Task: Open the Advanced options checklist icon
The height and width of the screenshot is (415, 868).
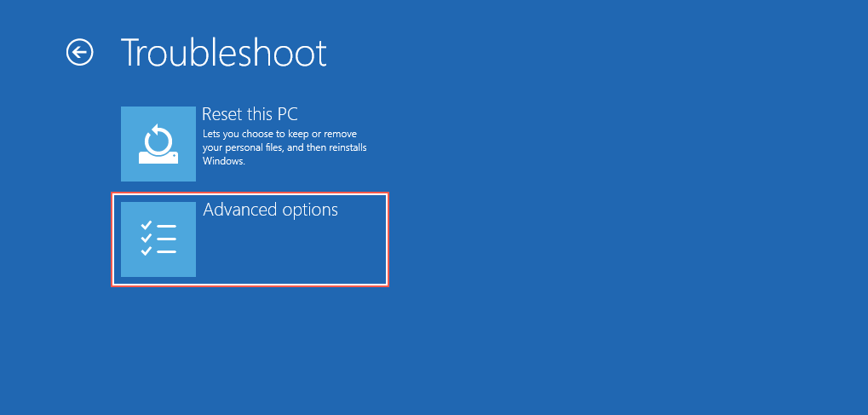Action: [x=158, y=239]
